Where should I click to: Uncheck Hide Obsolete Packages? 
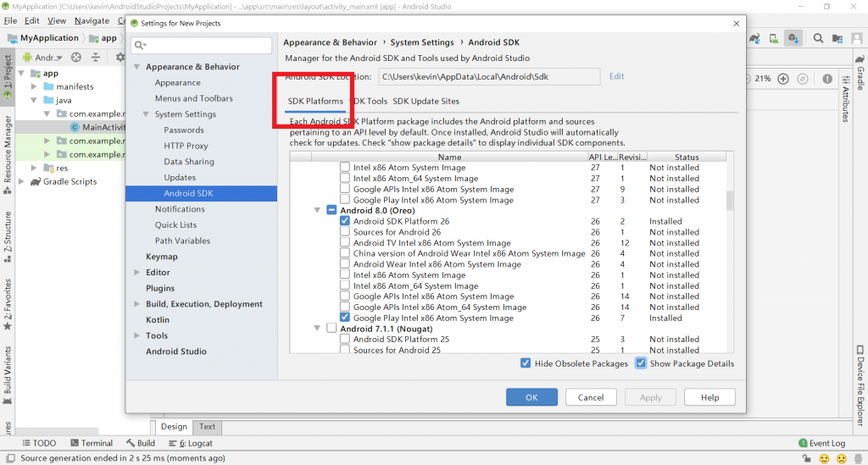[x=526, y=363]
